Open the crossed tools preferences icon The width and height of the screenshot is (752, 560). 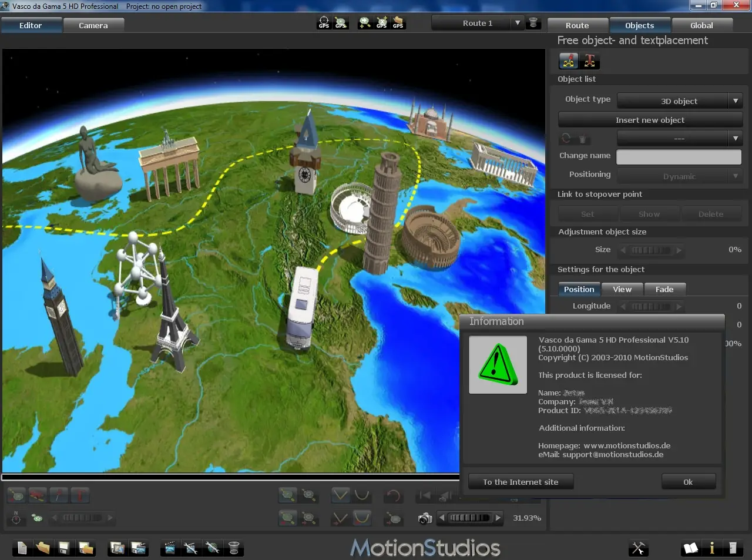(x=638, y=548)
